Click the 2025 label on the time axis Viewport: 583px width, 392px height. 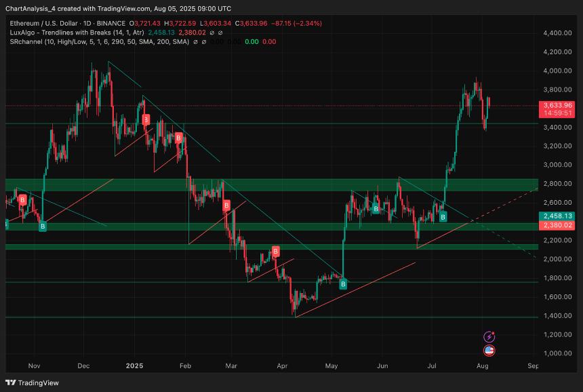point(134,366)
